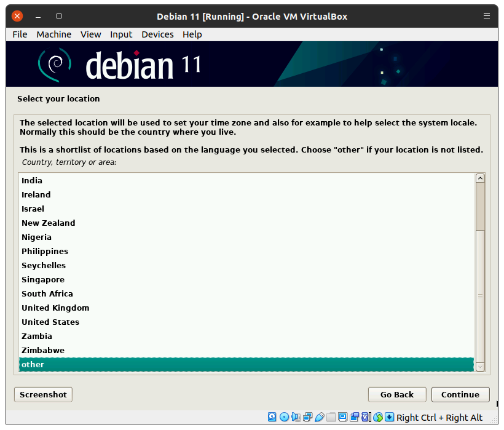Click the display settings status icon

342,417
